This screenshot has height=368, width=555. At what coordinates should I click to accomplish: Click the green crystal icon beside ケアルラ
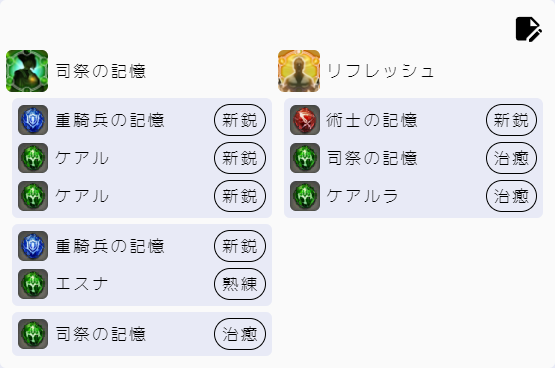(305, 196)
